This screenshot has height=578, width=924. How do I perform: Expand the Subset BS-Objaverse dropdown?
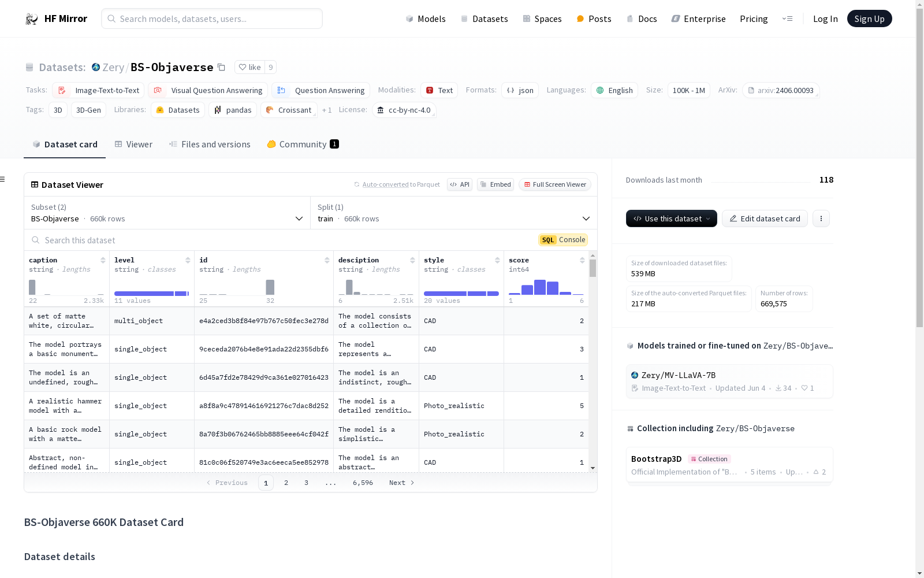(x=167, y=213)
